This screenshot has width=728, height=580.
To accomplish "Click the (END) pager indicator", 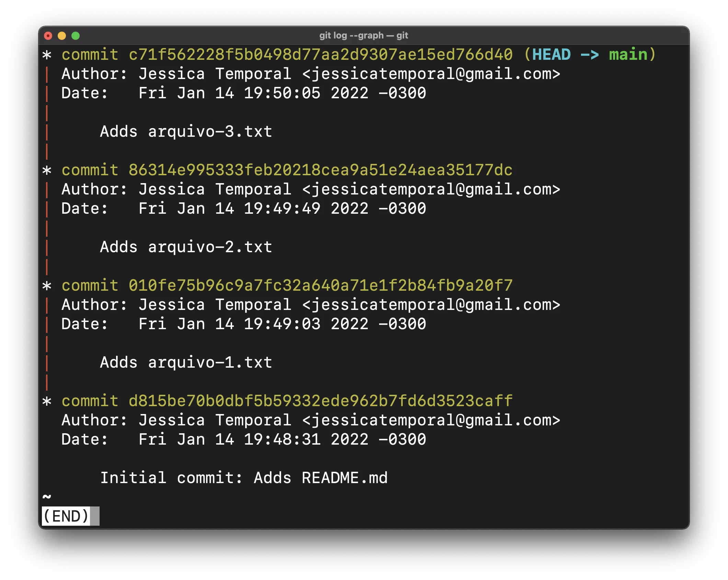I will pyautogui.click(x=66, y=516).
